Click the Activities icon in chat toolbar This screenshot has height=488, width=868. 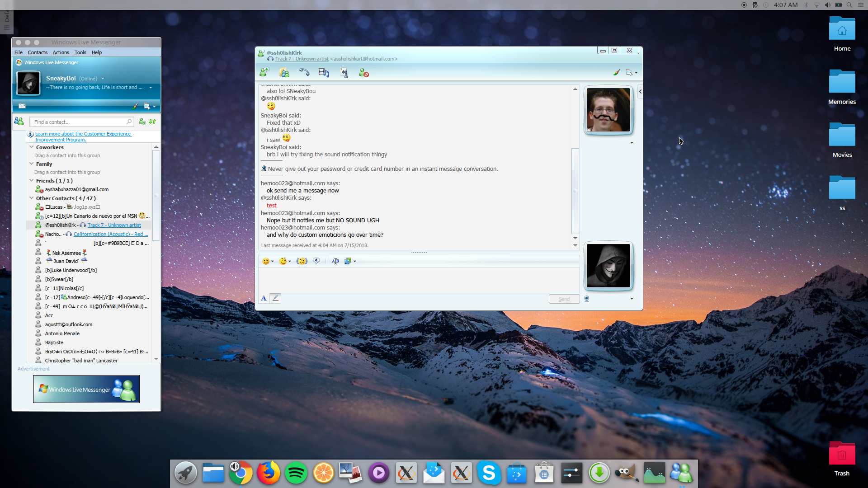pyautogui.click(x=344, y=72)
